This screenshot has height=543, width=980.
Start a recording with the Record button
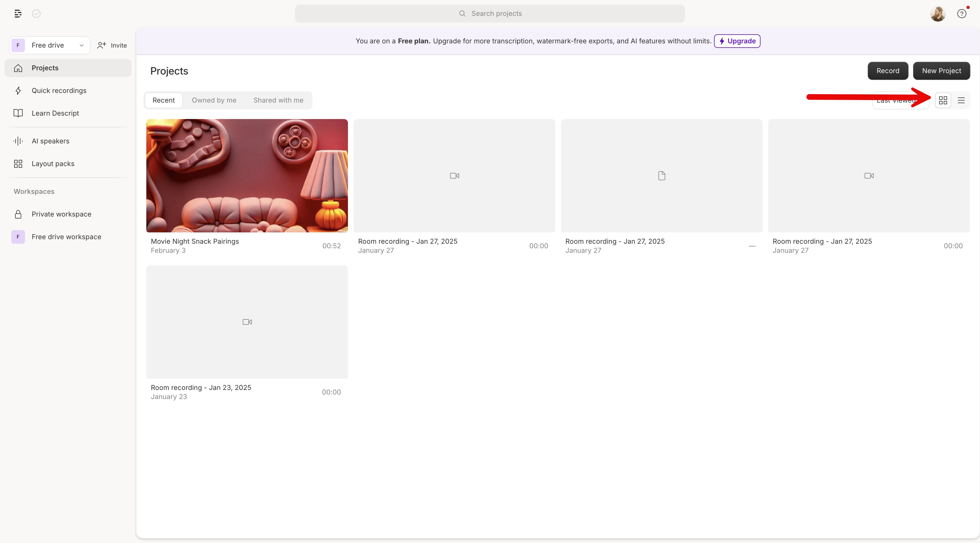(888, 70)
